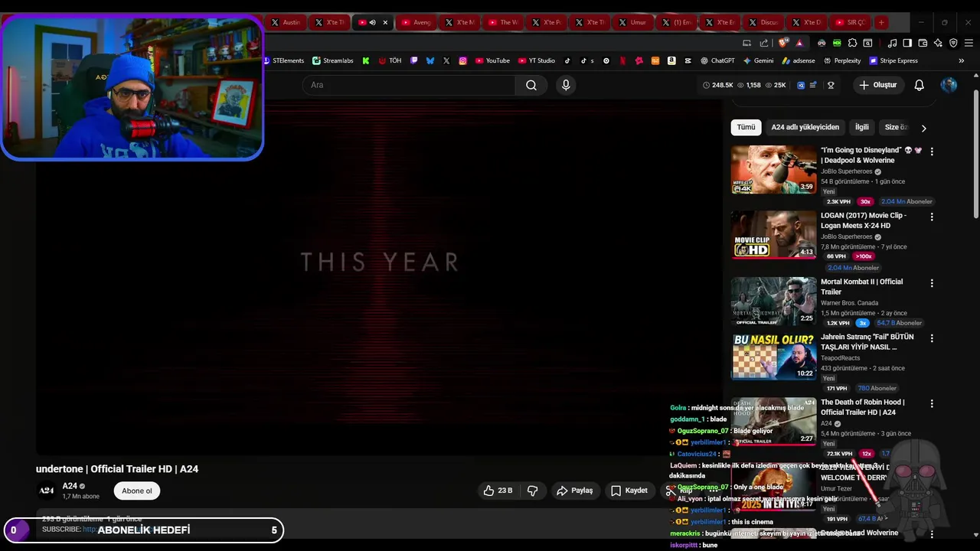Open a new browser tab

[881, 22]
